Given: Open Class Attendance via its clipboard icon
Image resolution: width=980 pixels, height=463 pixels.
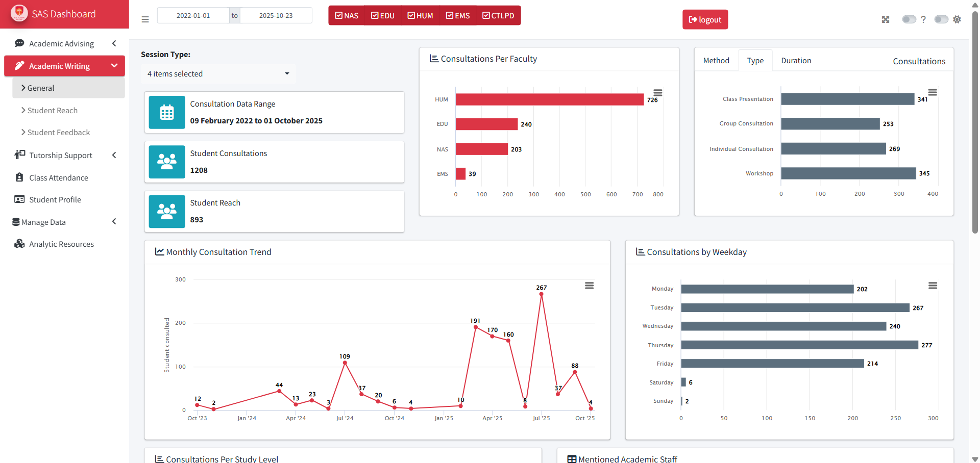Looking at the screenshot, I should (x=19, y=177).
